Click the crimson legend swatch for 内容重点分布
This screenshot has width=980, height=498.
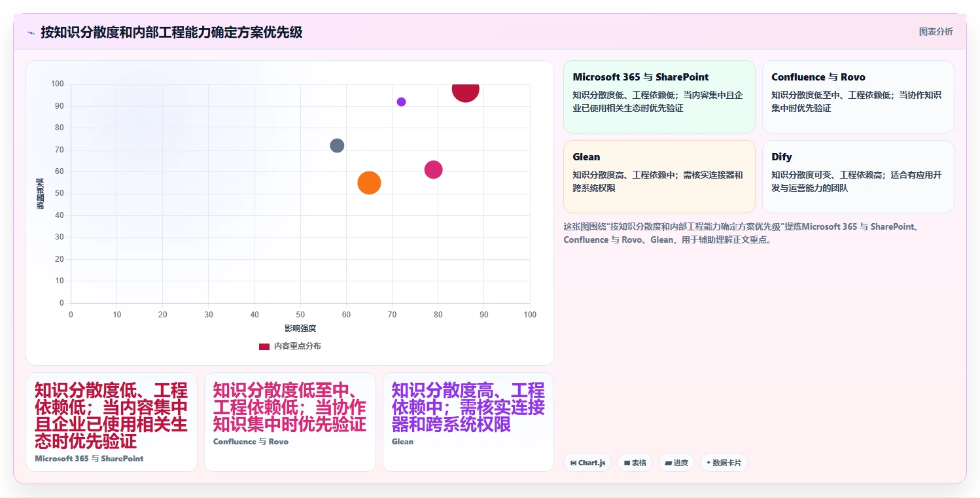(264, 346)
